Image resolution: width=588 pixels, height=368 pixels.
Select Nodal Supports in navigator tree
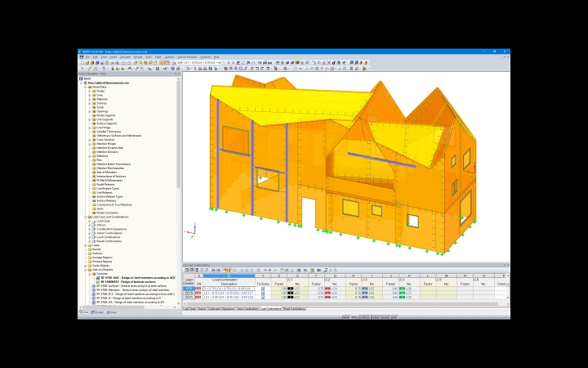(x=105, y=115)
